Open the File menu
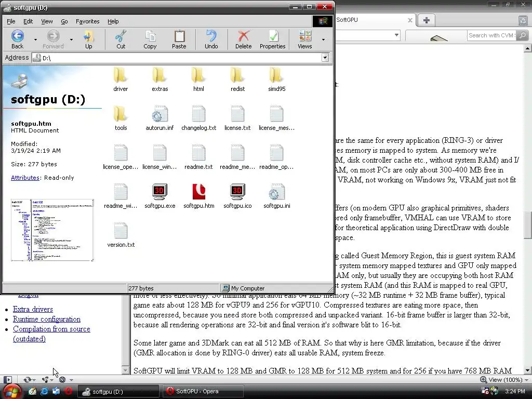This screenshot has width=532, height=399. click(11, 21)
